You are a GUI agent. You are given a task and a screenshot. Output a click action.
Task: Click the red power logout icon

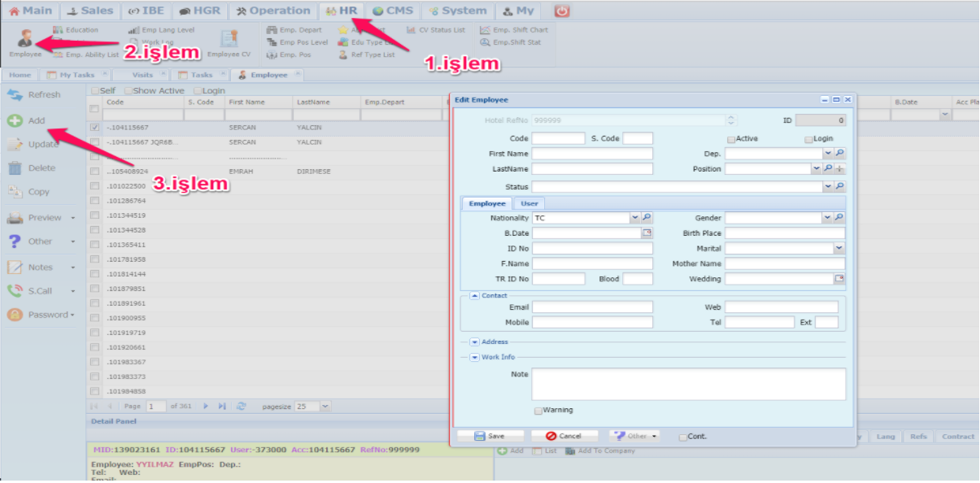click(x=561, y=11)
